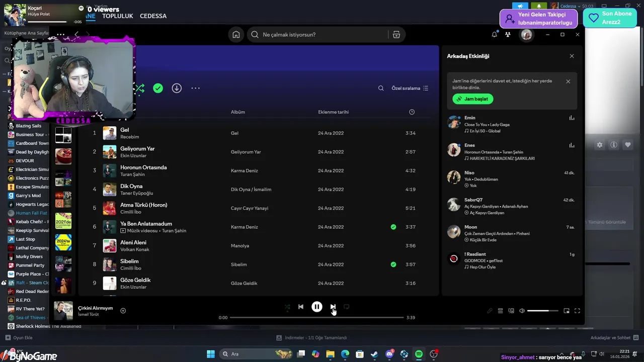Image resolution: width=644 pixels, height=362 pixels.
Task: Open Özel sıralama sort dropdown
Action: tap(410, 88)
